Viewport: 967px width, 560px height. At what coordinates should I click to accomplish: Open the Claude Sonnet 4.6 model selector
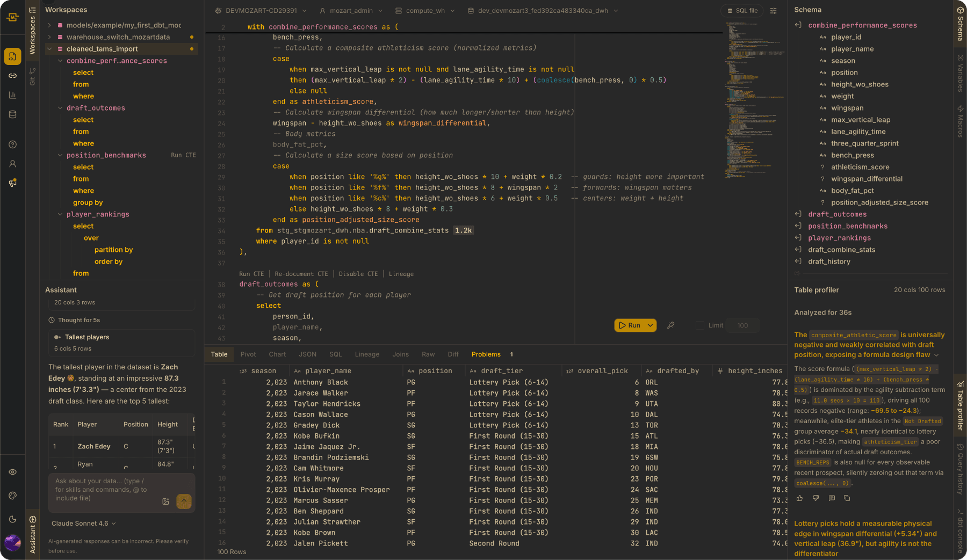coord(84,523)
